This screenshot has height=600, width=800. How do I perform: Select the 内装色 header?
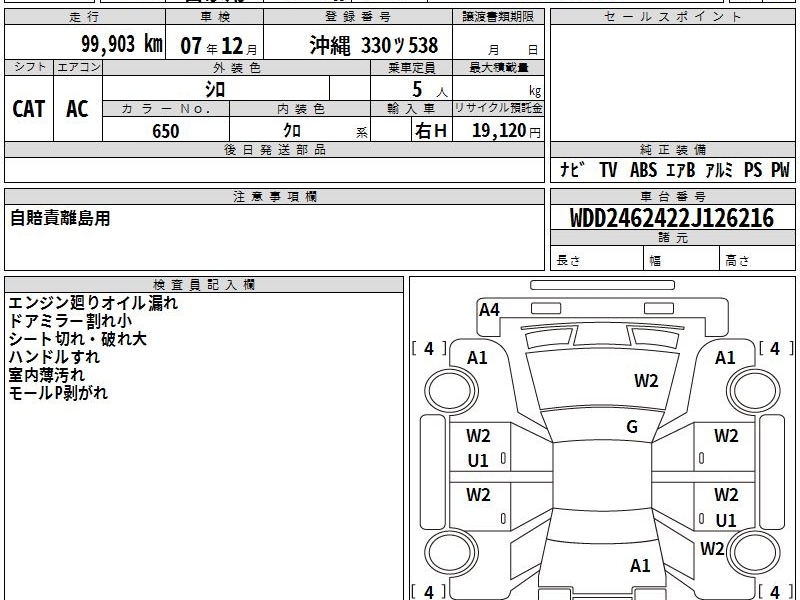[x=300, y=109]
